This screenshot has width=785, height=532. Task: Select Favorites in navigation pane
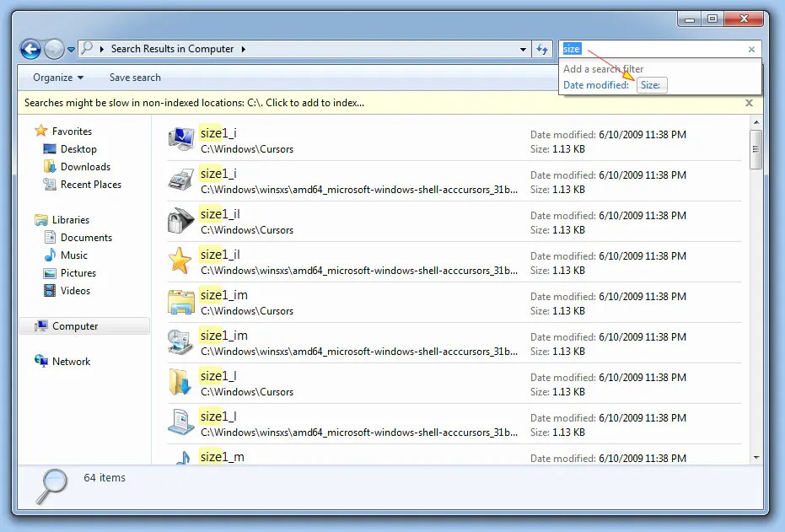(x=73, y=132)
